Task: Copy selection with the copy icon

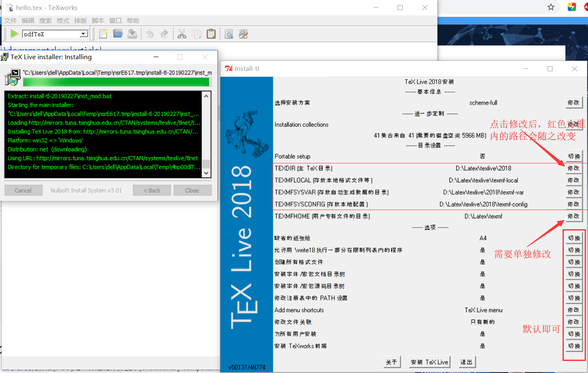Action: [197, 34]
